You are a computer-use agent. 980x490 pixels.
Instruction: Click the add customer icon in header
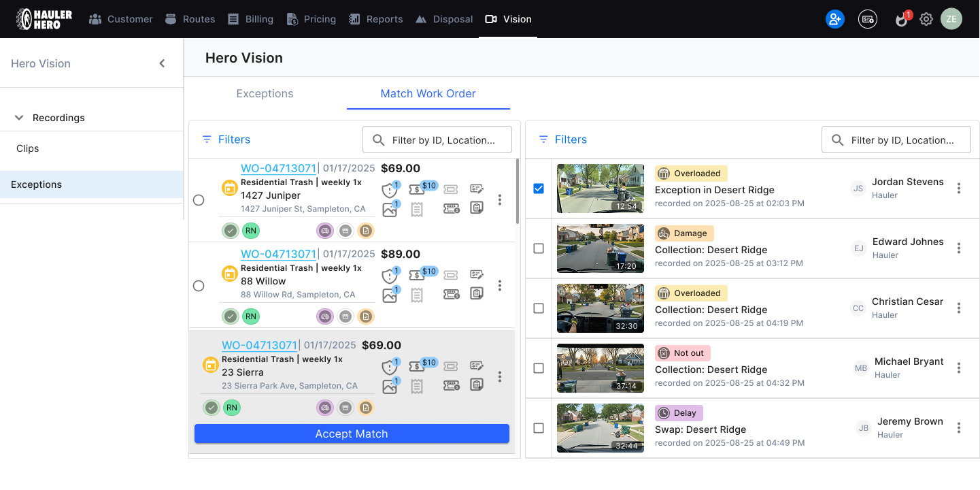pos(834,19)
